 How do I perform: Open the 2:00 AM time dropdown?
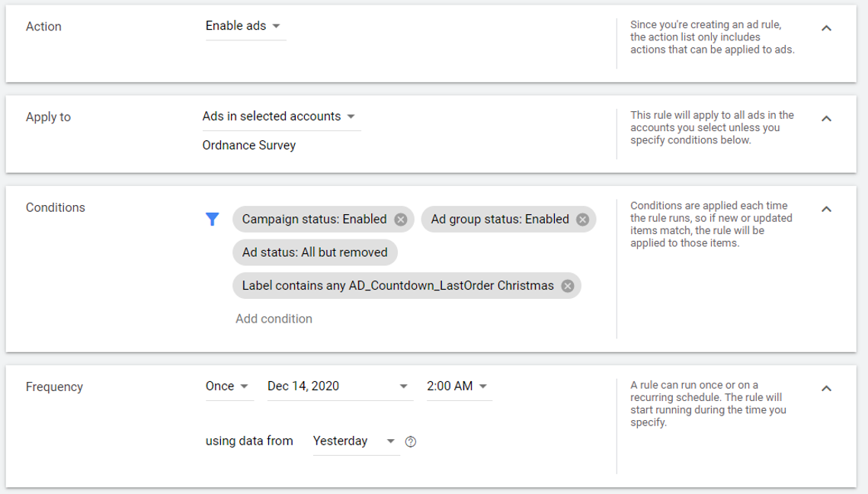click(458, 386)
